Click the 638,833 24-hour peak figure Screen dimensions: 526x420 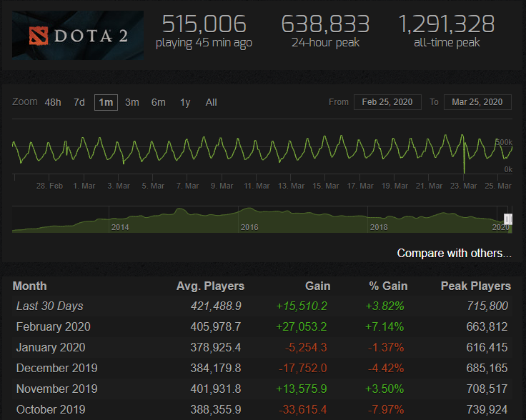pyautogui.click(x=325, y=24)
